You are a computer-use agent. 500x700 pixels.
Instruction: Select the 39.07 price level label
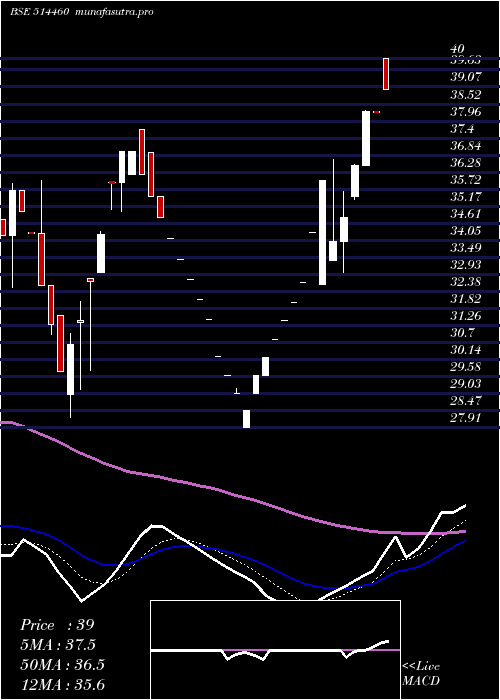point(466,77)
